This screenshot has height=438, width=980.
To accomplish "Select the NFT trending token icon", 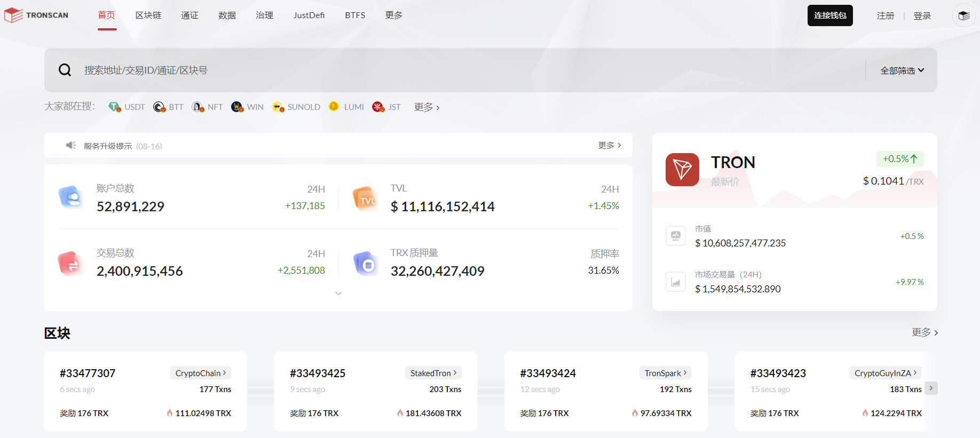I will coord(198,107).
